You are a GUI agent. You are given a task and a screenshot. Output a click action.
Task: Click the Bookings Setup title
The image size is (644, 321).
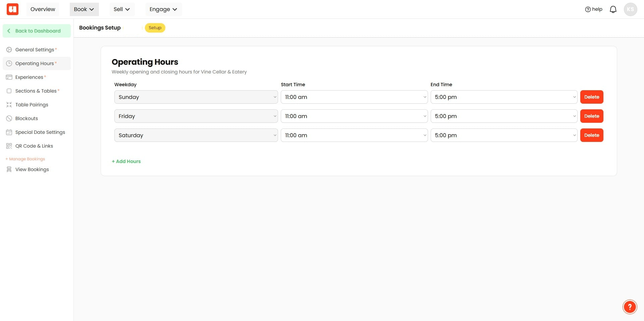tap(100, 28)
